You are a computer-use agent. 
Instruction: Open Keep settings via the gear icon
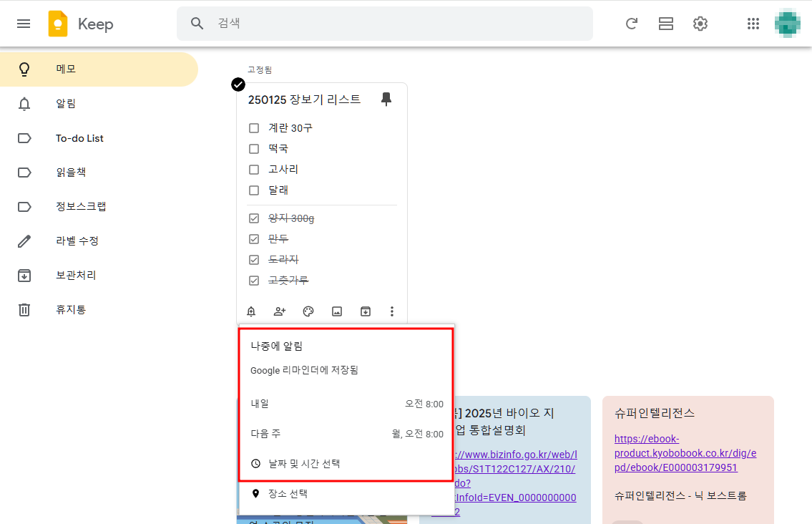pyautogui.click(x=700, y=23)
